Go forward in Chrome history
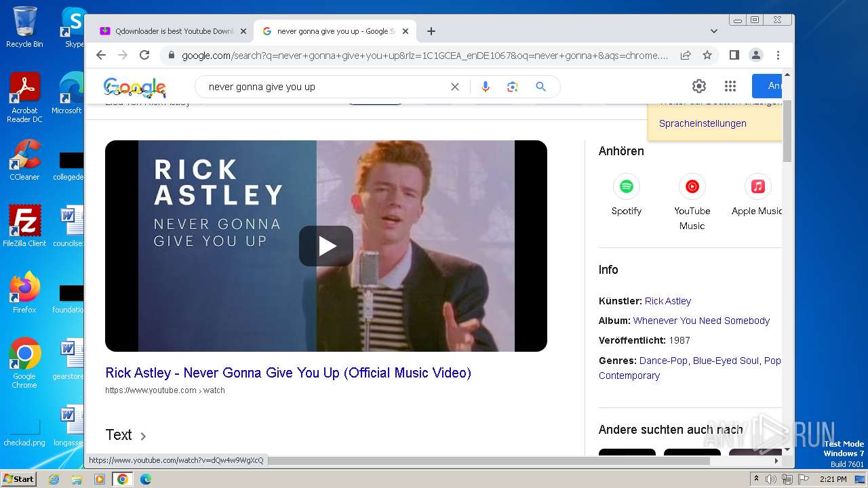 [123, 55]
